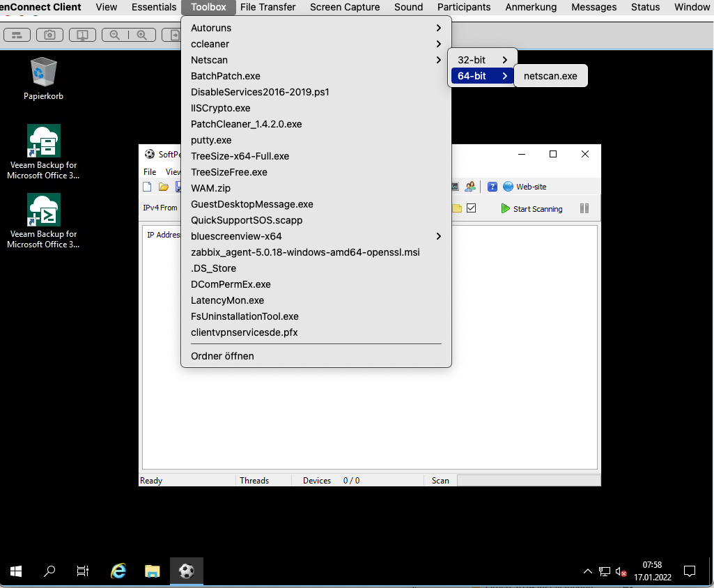Select clientvpnservicesde.pfx entry
Viewport: 714px width, 588px height.
pyautogui.click(x=316, y=332)
